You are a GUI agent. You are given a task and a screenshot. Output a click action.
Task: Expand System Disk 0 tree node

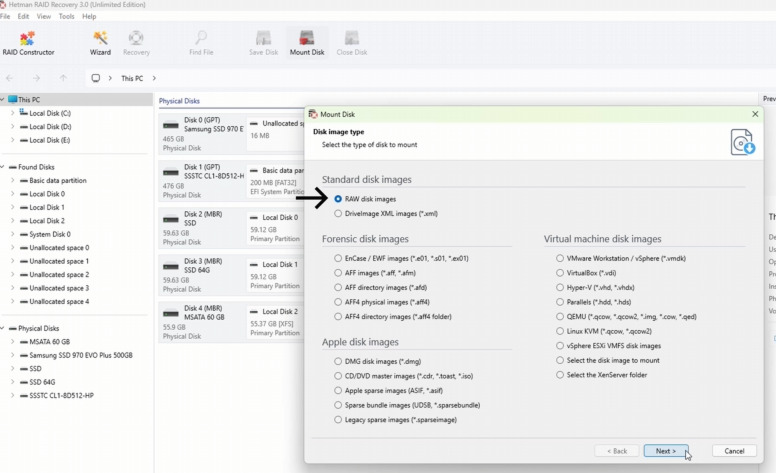click(12, 234)
